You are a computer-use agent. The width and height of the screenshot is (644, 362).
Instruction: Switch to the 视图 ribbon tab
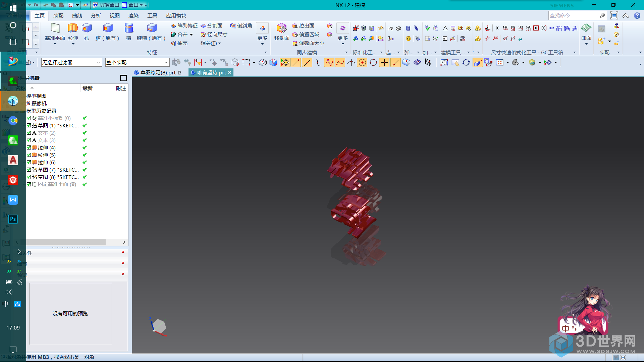click(115, 15)
